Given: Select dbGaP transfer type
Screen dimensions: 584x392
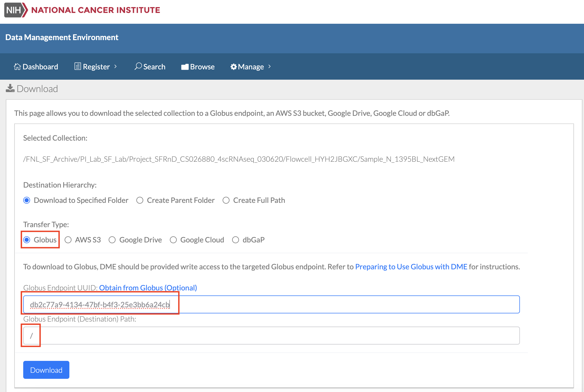Looking at the screenshot, I should coord(236,240).
